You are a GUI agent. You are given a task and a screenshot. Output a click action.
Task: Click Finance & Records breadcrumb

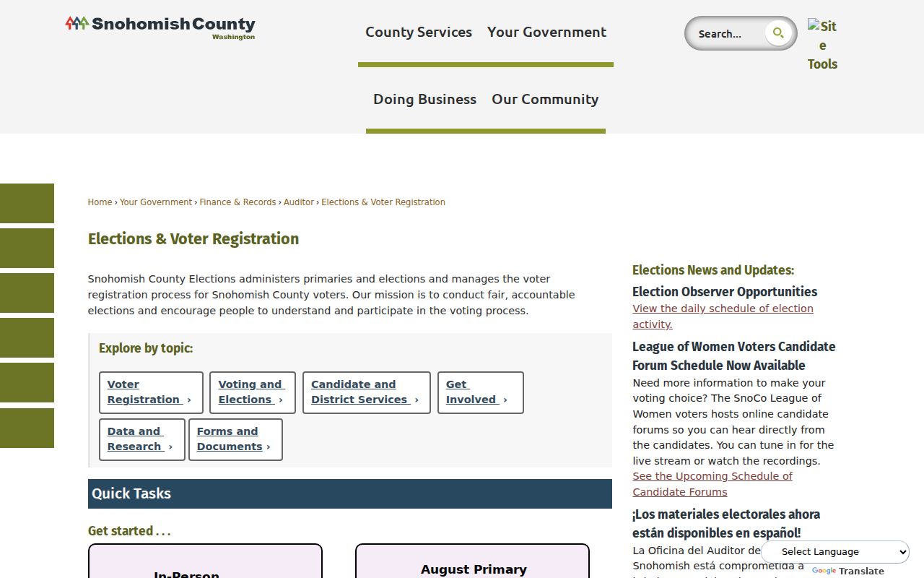pyautogui.click(x=237, y=202)
